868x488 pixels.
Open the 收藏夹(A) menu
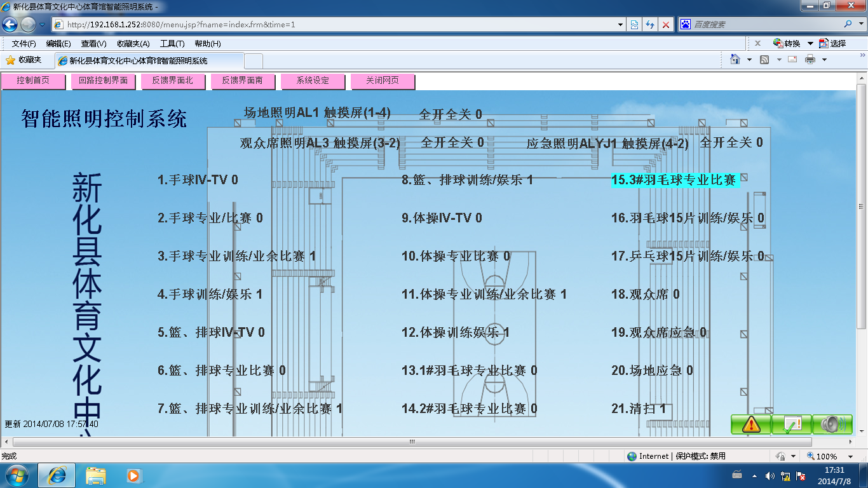(133, 43)
